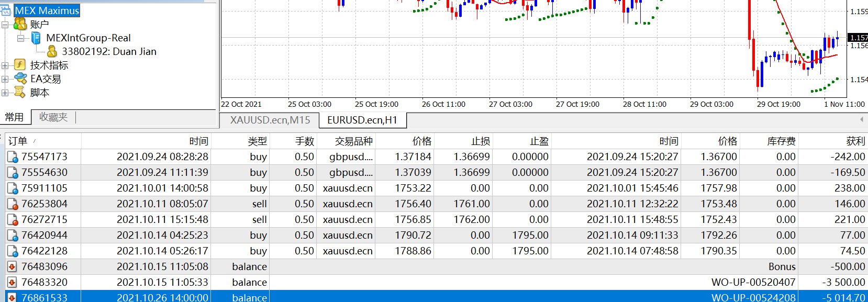868x302 pixels.
Task: Click the 22 Oct 2021 time axis label
Action: pos(241,104)
